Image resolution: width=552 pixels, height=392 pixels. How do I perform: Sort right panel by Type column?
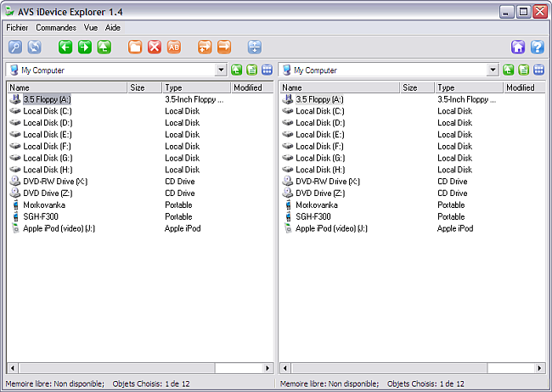tap(469, 87)
